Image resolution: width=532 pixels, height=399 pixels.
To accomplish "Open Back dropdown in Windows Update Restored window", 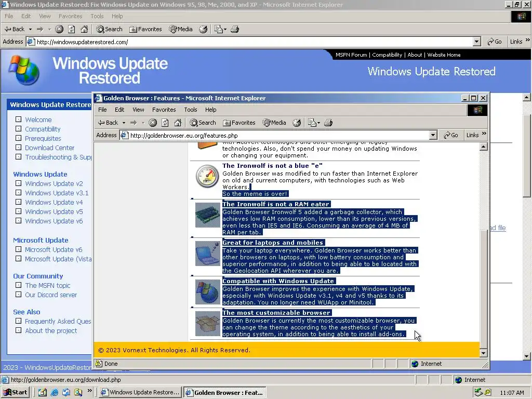I will click(30, 29).
